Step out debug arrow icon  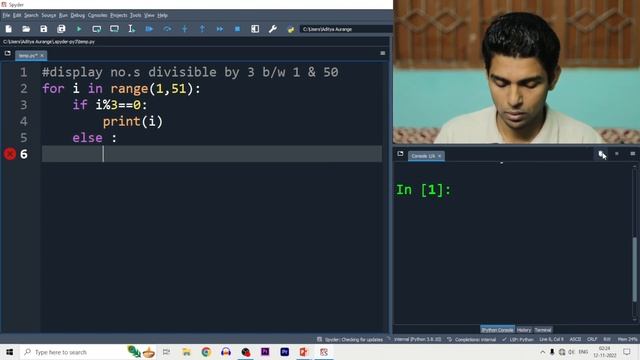pyautogui.click(x=202, y=29)
